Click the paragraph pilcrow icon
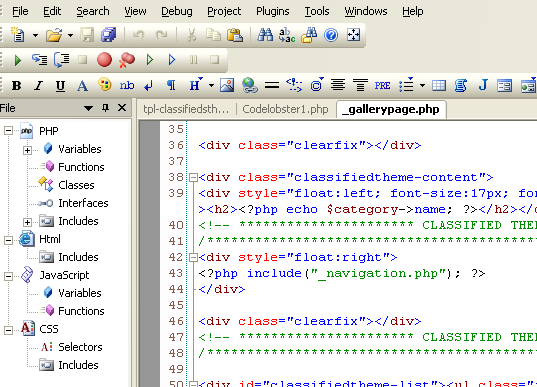Viewport: 537px width, 387px height. tap(171, 85)
